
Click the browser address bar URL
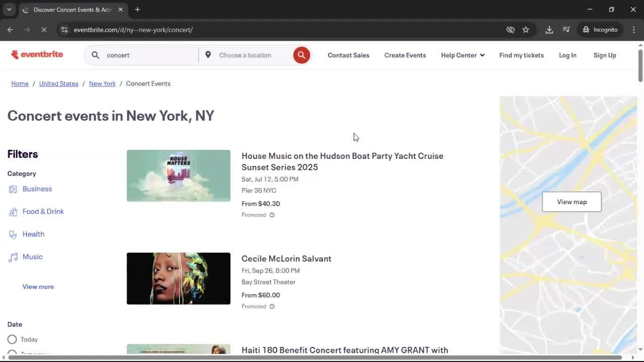coord(133,30)
